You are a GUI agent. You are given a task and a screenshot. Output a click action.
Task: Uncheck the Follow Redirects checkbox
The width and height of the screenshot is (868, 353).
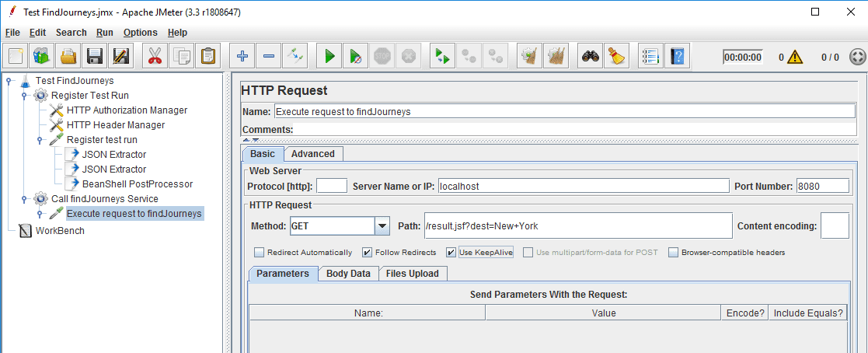coord(367,253)
